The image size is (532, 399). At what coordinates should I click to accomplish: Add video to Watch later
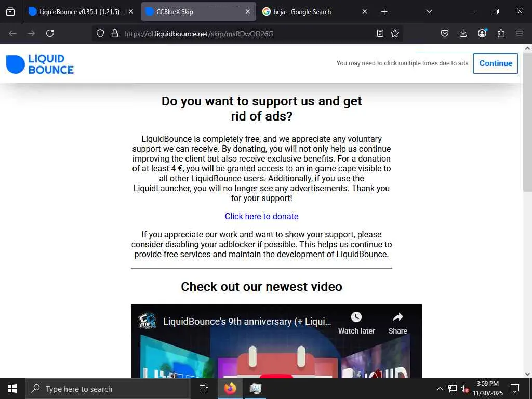356,323
